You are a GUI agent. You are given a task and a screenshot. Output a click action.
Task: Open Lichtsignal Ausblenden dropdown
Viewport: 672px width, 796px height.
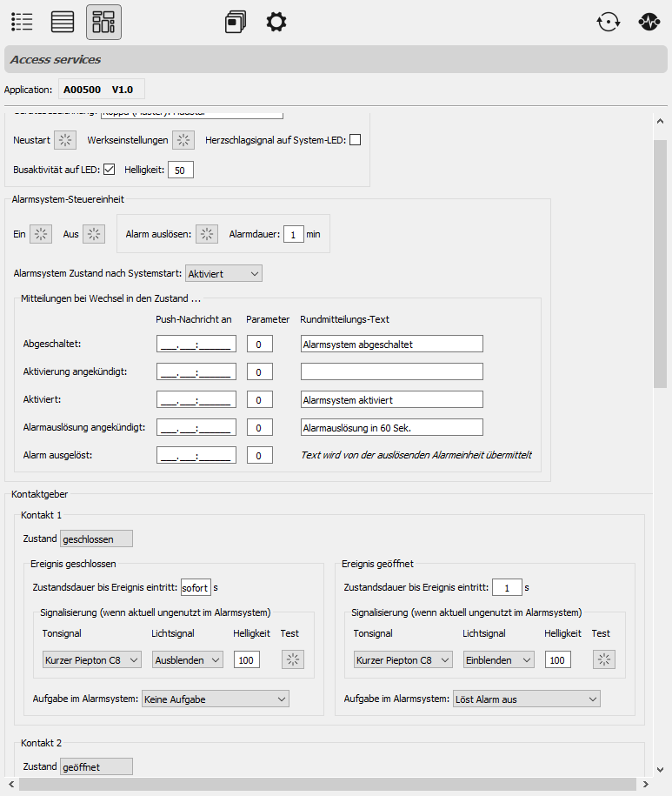coord(188,660)
